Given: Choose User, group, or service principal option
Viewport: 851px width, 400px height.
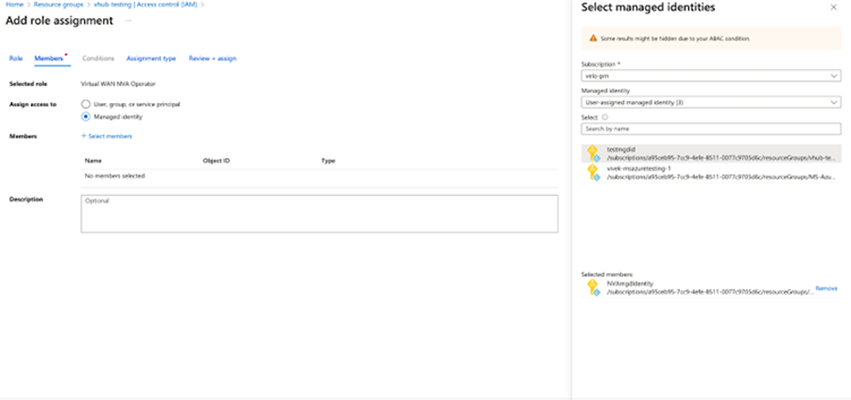Looking at the screenshot, I should 86,104.
